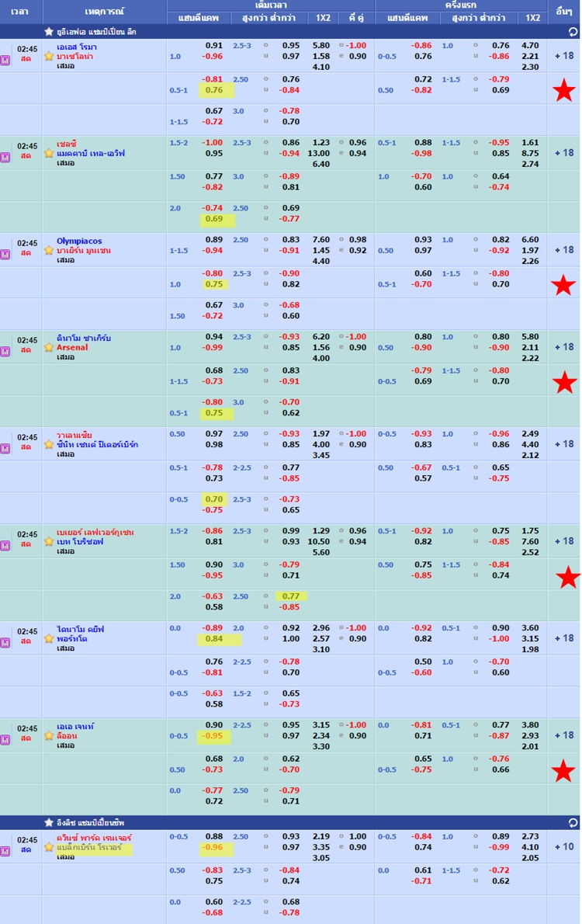Screen dimensions: 582x924
Task: Pick first-half 1X2 odds 8.75 for เชลซี
Action: click(x=530, y=153)
